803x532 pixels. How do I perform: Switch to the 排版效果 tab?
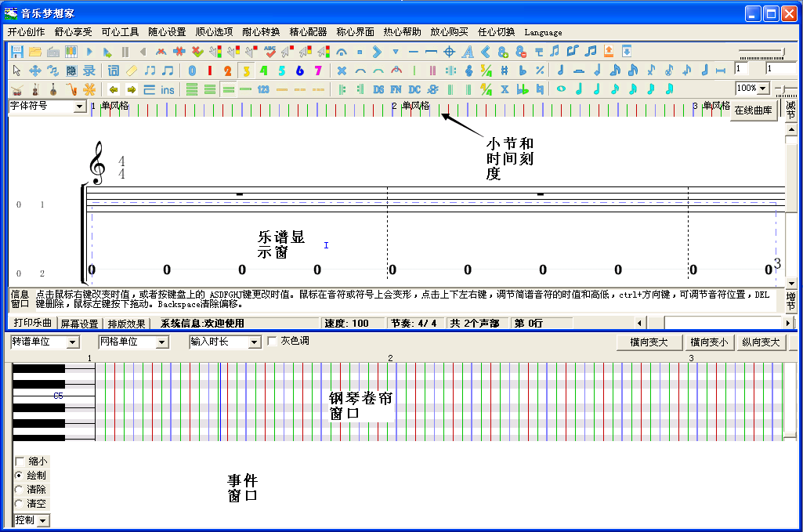(x=126, y=324)
